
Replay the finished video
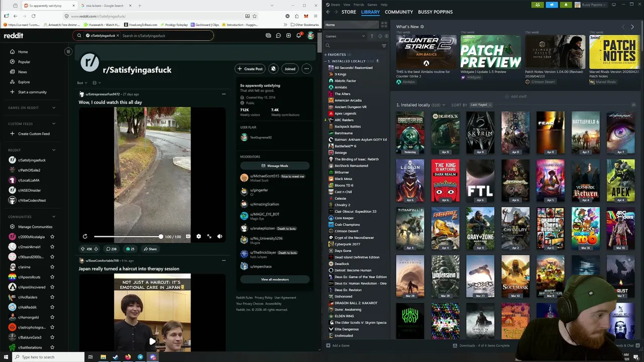point(85,236)
